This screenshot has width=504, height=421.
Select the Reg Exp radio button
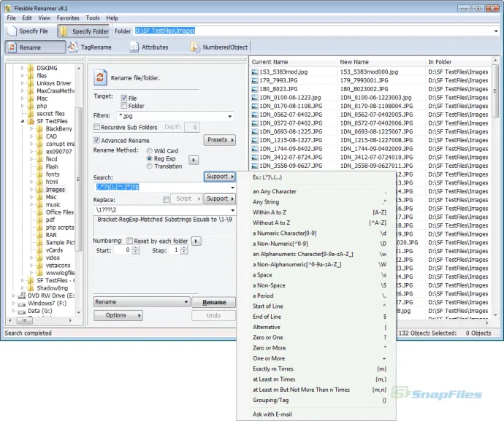click(x=150, y=158)
